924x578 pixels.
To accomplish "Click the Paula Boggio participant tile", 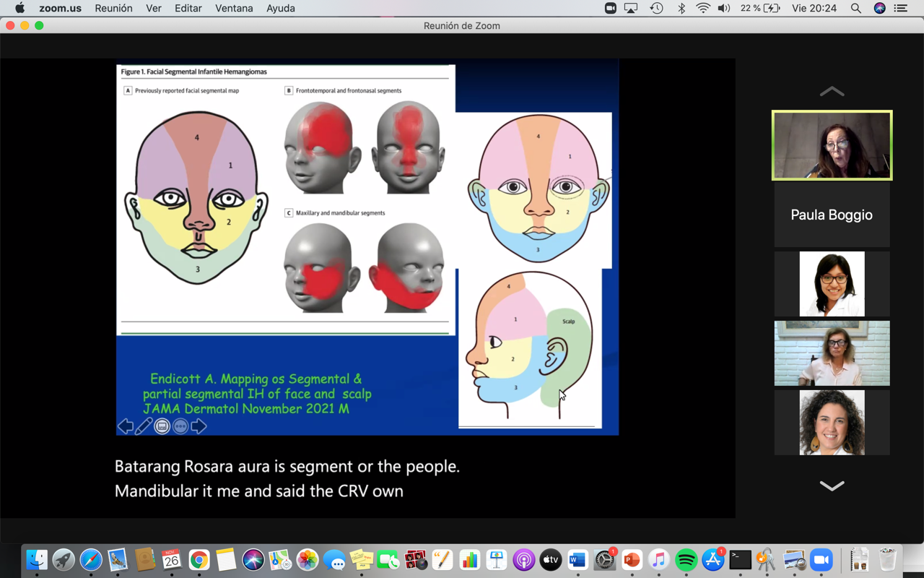I will coord(832,215).
